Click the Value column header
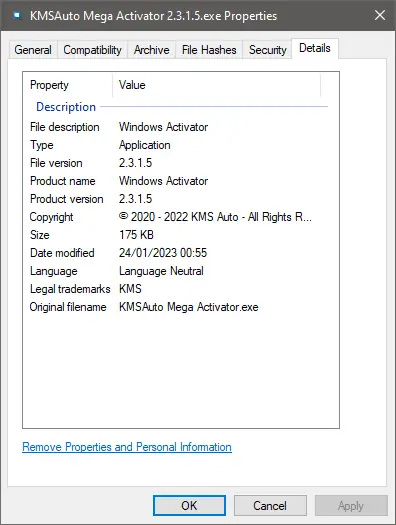The height and width of the screenshot is (525, 396). click(x=217, y=85)
